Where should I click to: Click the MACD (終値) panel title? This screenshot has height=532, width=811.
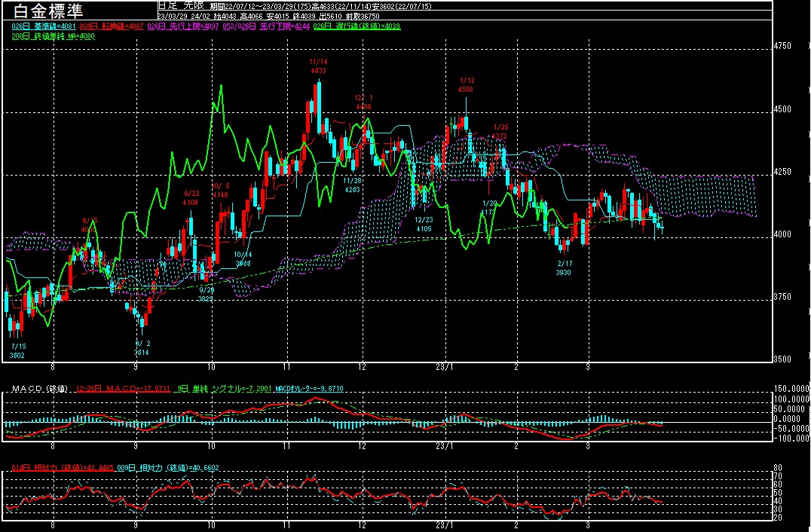point(40,388)
